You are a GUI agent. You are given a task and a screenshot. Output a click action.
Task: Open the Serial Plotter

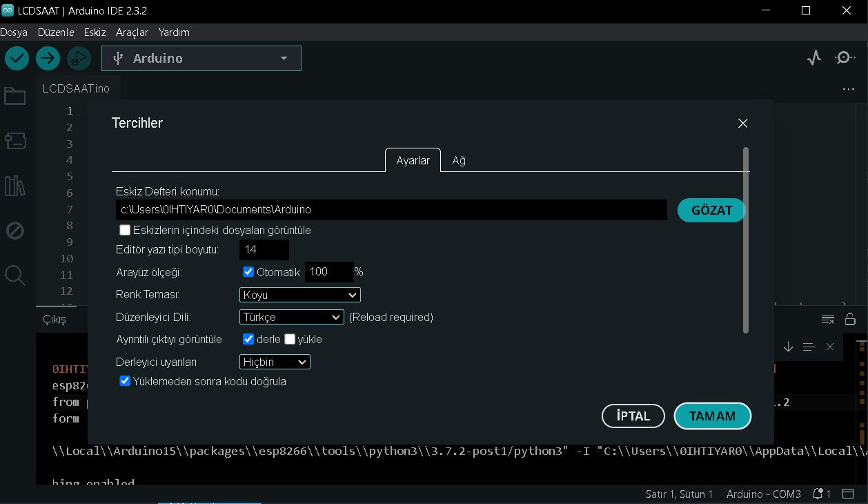point(814,58)
